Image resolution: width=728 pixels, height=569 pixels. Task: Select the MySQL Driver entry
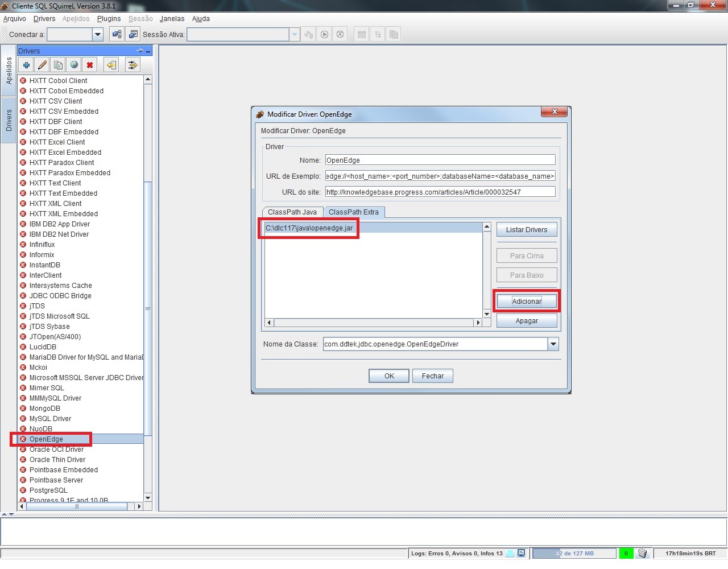point(81,418)
